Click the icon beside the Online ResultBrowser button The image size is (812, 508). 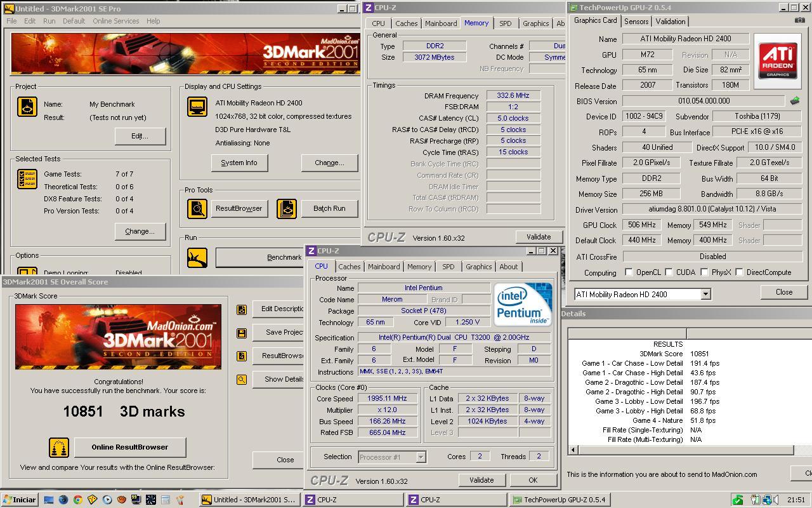pos(59,447)
